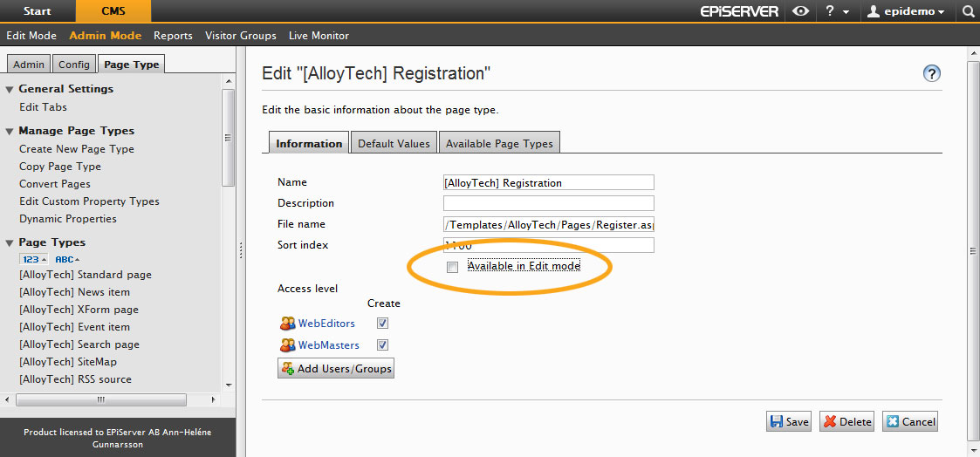Click Add Users/Groups button
Image resolution: width=980 pixels, height=457 pixels.
[x=336, y=369]
